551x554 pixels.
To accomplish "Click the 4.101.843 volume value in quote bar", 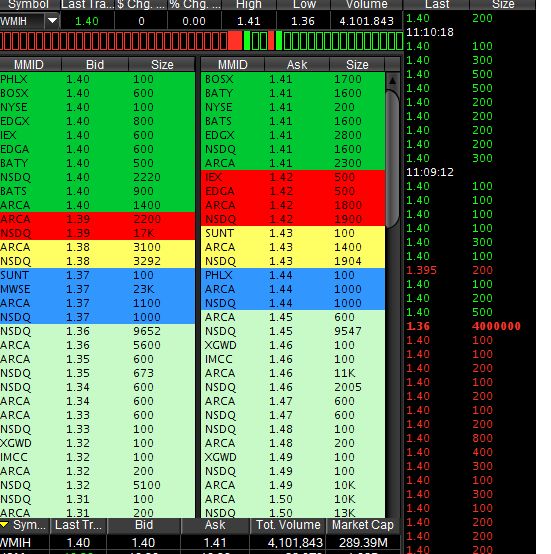I will tap(366, 21).
